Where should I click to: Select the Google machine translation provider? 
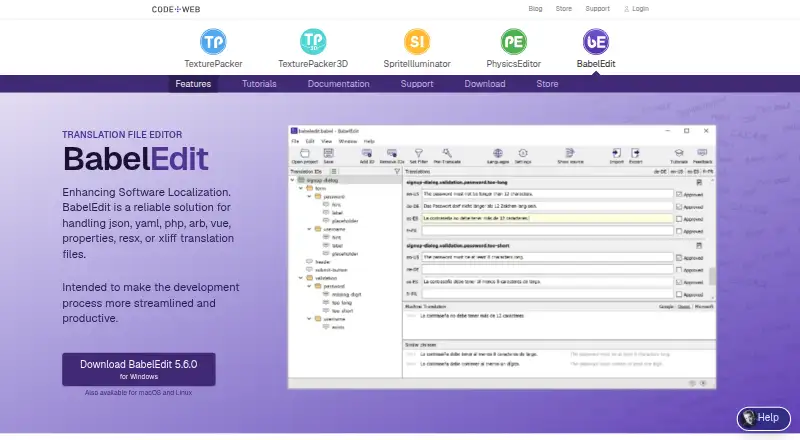pos(666,307)
